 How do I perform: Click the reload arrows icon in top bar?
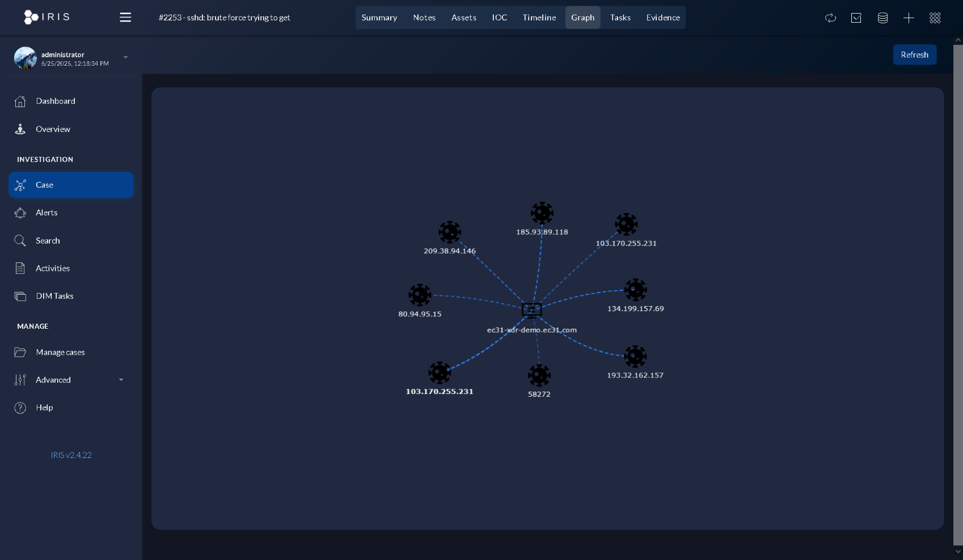point(830,18)
